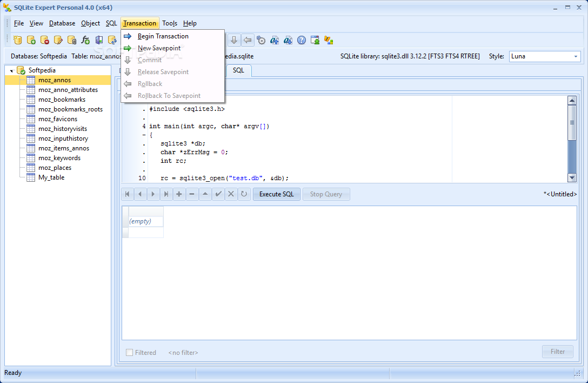Screen dimensions: 588x383
Task: Open Options via the gear toolbar icon
Action: pos(261,40)
